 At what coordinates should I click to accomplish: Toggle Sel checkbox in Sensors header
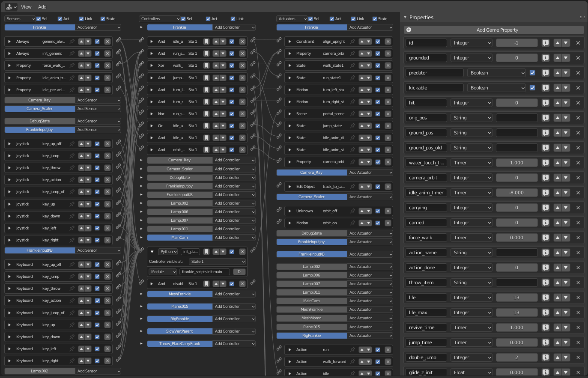point(39,19)
